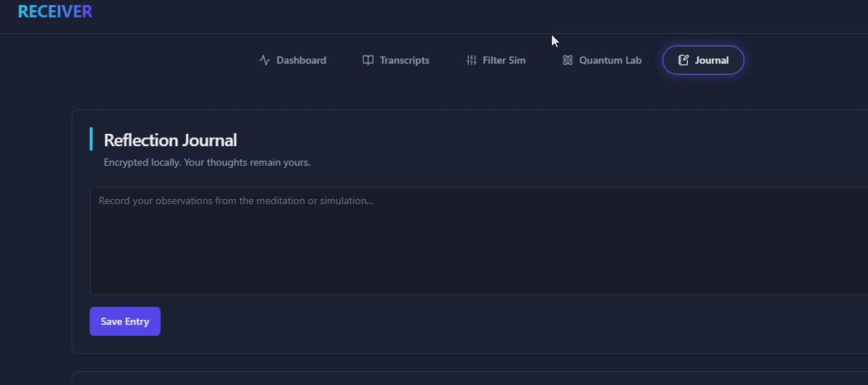Click the Journal notebook icon
The width and height of the screenshot is (868, 385).
click(684, 60)
